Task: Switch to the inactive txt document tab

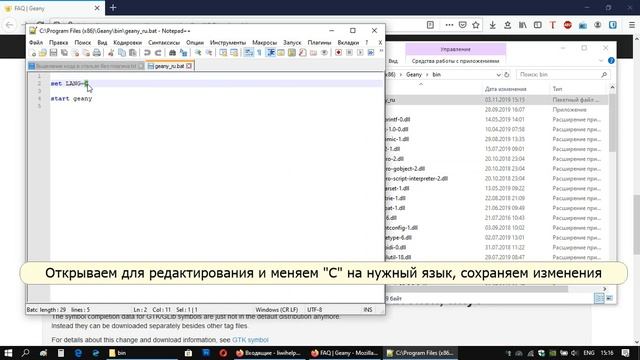Action: (x=85, y=66)
